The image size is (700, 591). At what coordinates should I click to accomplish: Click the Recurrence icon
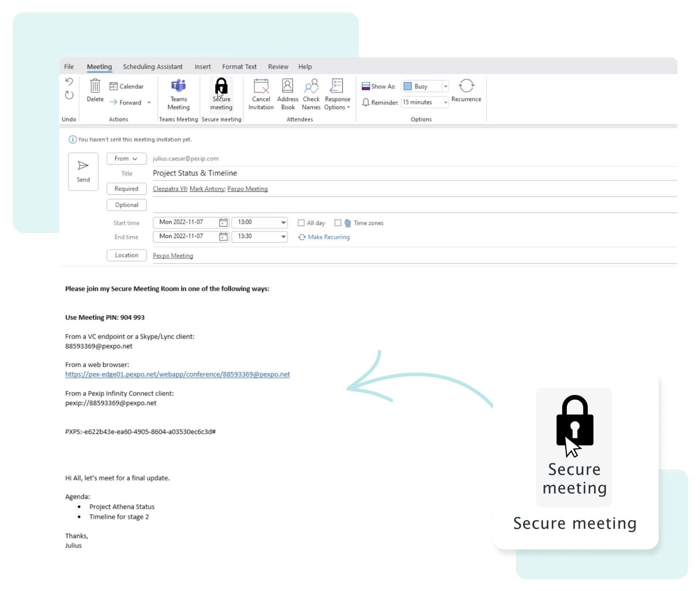(466, 86)
